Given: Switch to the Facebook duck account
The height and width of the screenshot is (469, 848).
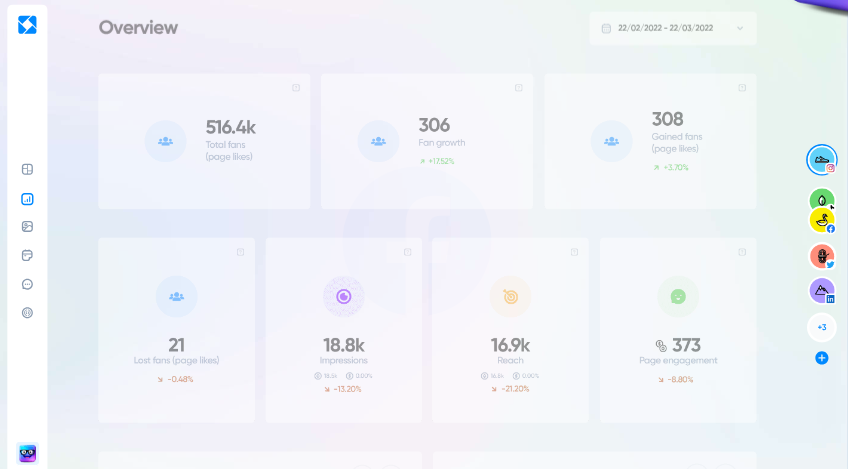Looking at the screenshot, I should [x=822, y=221].
